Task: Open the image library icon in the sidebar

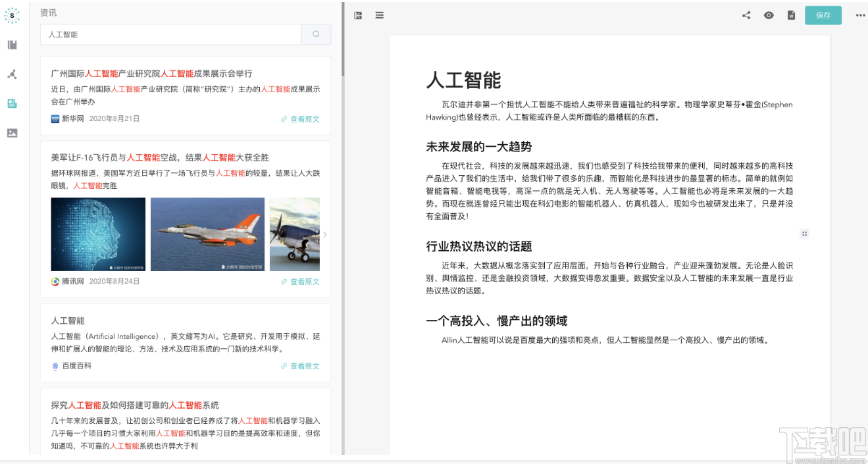Action: point(11,133)
